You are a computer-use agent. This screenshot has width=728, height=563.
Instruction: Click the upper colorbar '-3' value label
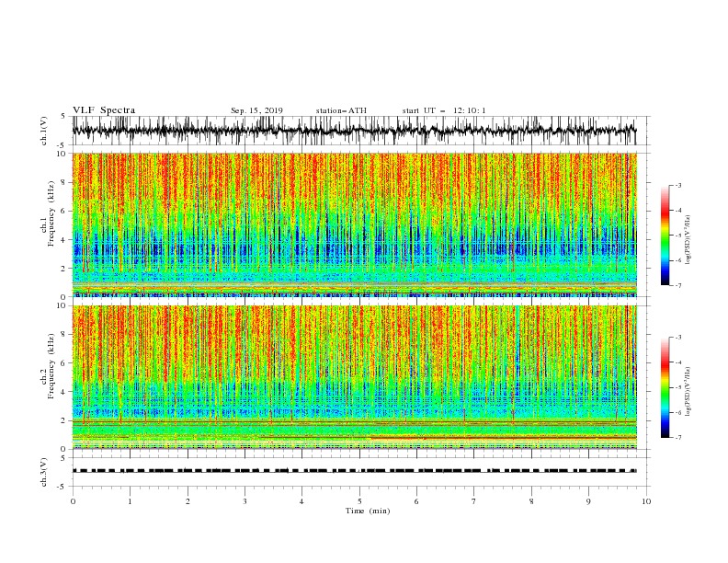tap(678, 185)
